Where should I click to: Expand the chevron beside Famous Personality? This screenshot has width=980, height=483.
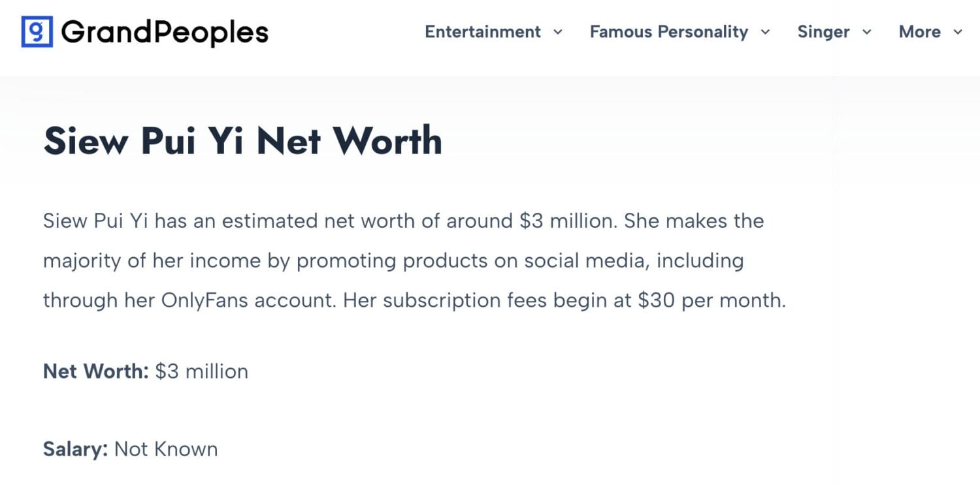765,32
